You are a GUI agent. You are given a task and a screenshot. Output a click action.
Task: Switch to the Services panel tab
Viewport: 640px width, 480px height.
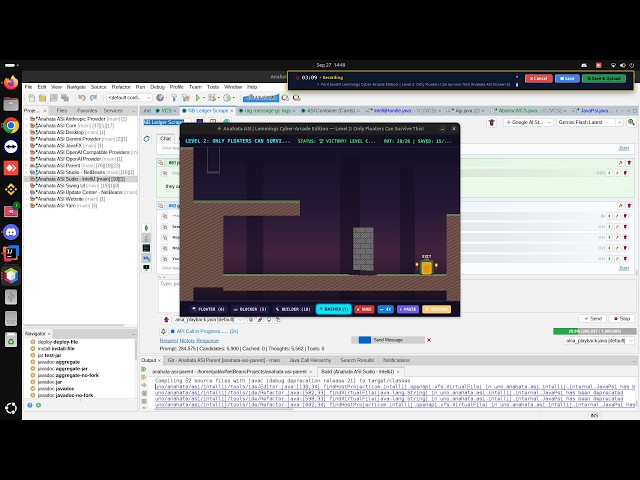[x=113, y=111]
